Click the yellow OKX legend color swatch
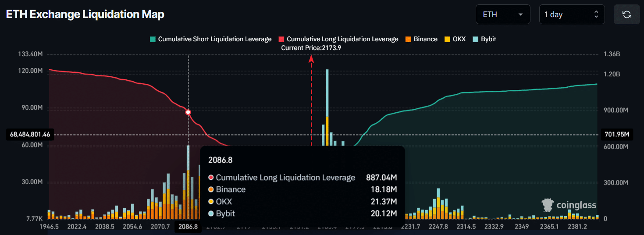Viewport: 644px width, 235px height. pyautogui.click(x=448, y=39)
